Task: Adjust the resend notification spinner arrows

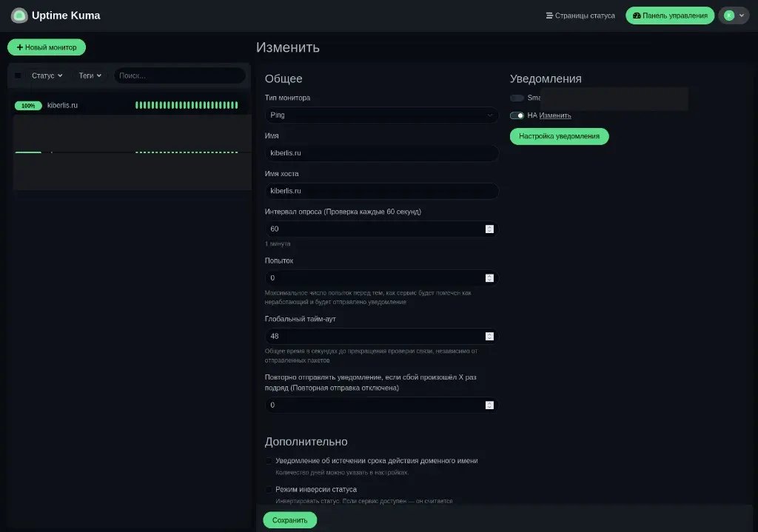Action: [x=489, y=405]
